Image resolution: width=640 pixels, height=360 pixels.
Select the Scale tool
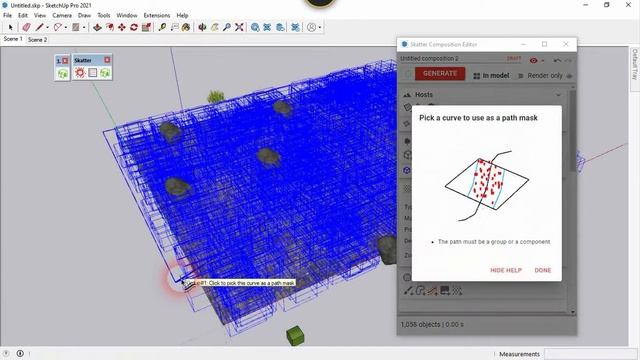coord(146,27)
